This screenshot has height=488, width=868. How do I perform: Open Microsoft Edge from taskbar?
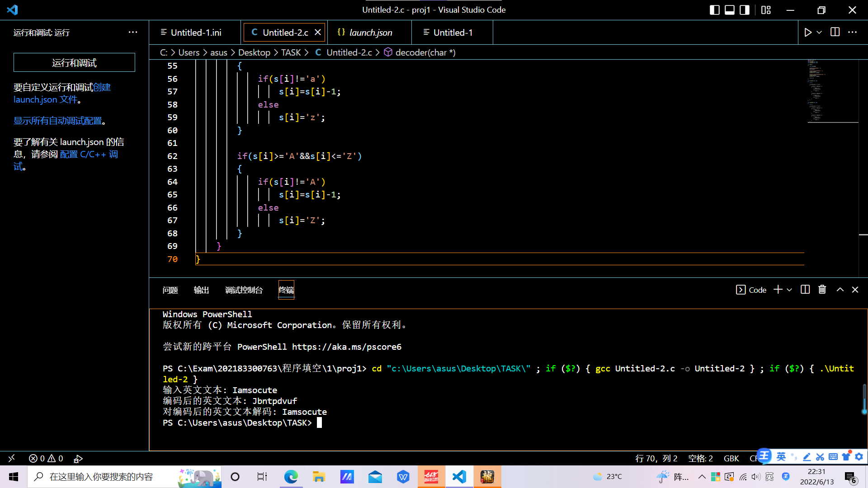click(x=291, y=477)
